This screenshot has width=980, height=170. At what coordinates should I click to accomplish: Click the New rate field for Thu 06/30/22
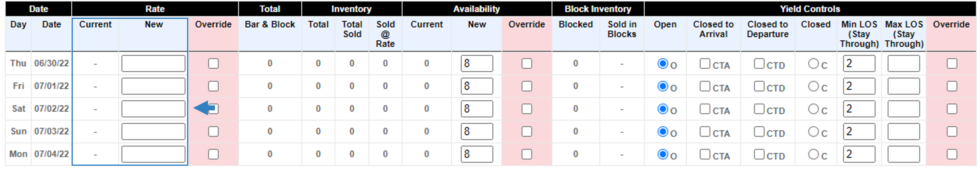[x=153, y=63]
